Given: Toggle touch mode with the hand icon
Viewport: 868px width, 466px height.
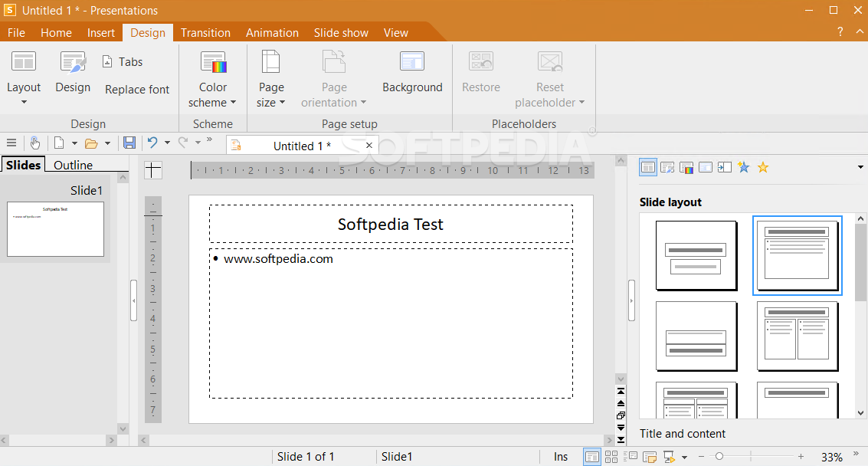Looking at the screenshot, I should [x=35, y=143].
